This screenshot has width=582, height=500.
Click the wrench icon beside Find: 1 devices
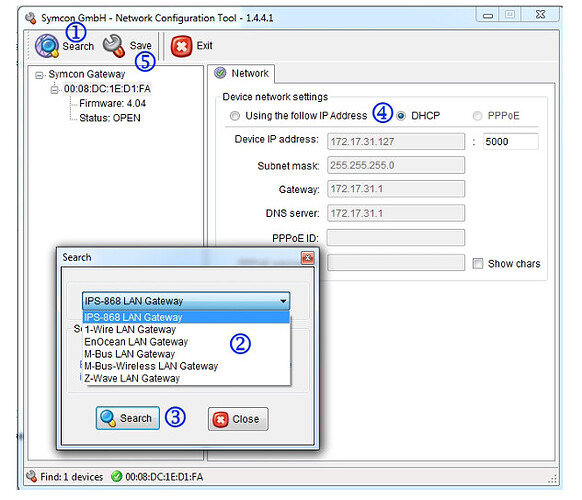[x=32, y=476]
